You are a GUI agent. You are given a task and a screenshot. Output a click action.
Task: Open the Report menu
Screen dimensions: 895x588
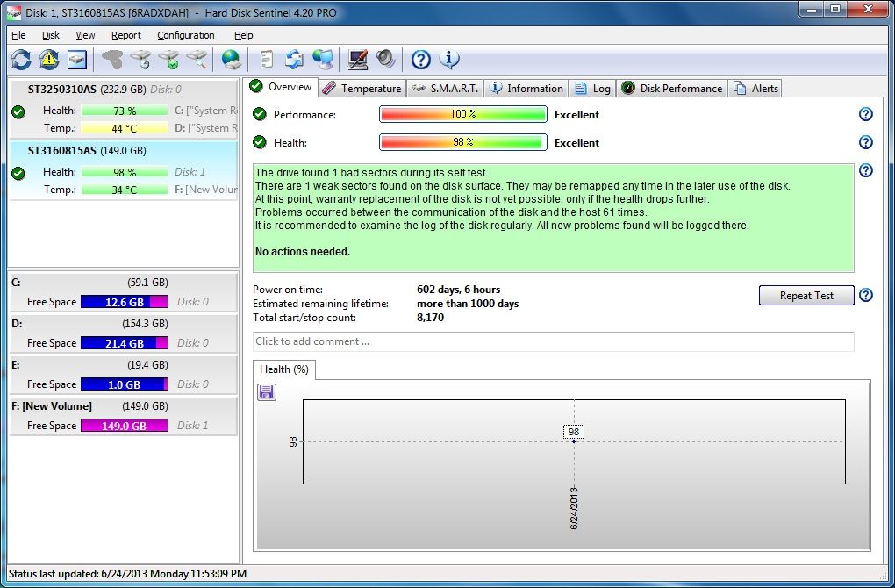126,35
